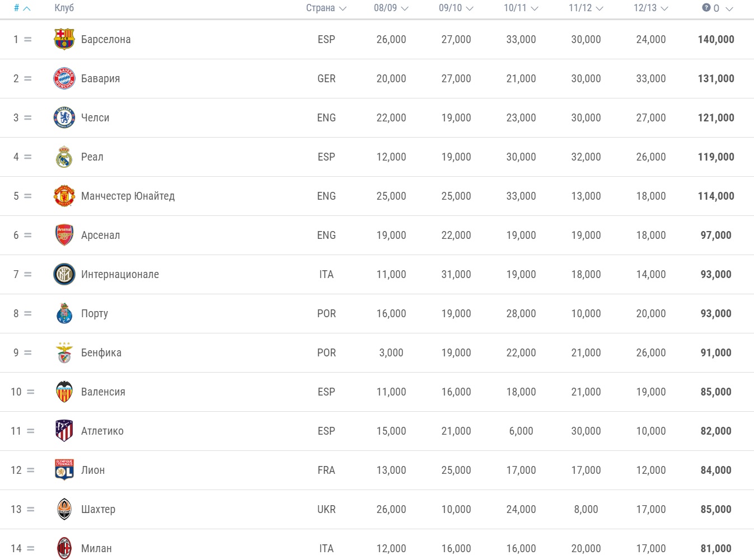Sort by the 10/11 season header
Screen dimensions: 754x560
[x=521, y=8]
